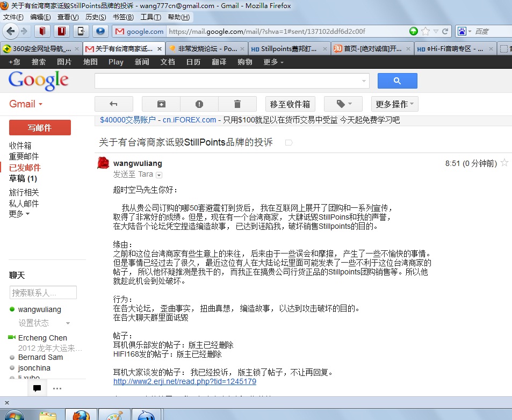Switch to the Hi-Fi音响专区 tab
The width and height of the screenshot is (512, 420).
pos(455,49)
